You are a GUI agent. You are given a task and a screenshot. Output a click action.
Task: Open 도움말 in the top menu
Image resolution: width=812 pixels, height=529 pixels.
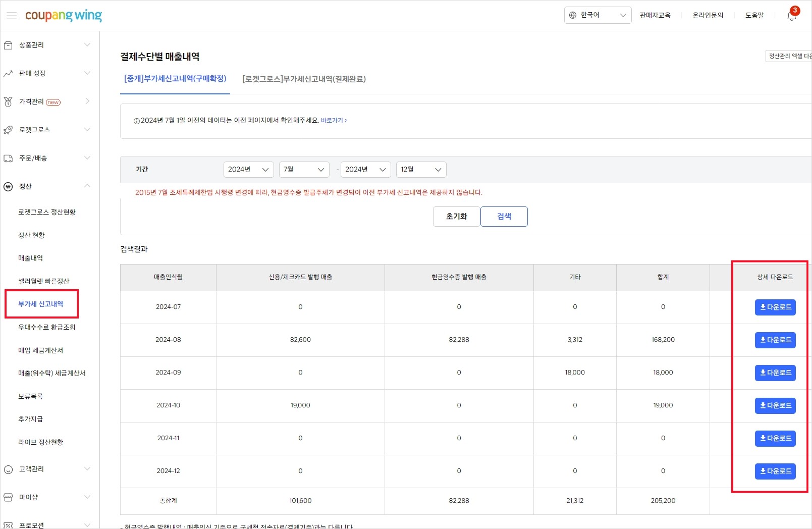[754, 15]
